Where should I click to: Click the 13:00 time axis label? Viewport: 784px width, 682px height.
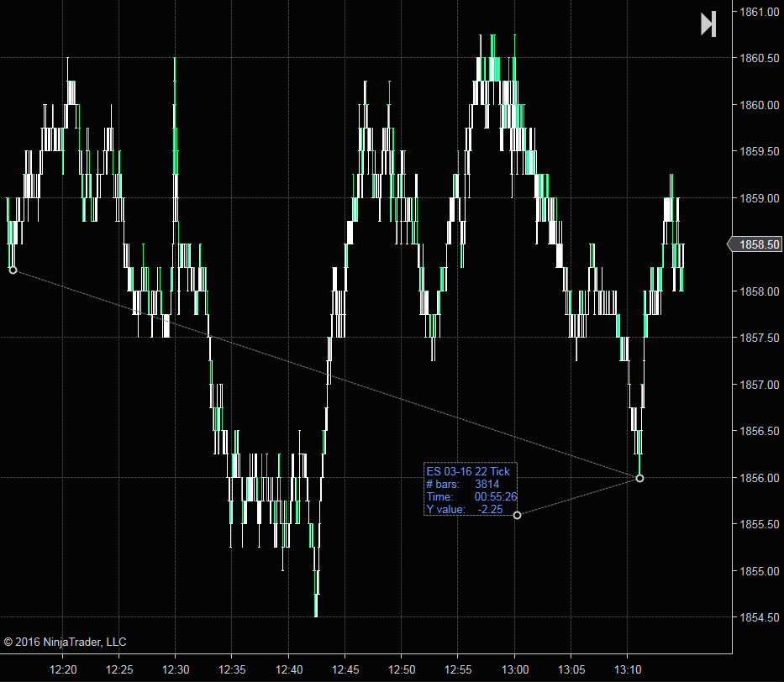(x=514, y=669)
